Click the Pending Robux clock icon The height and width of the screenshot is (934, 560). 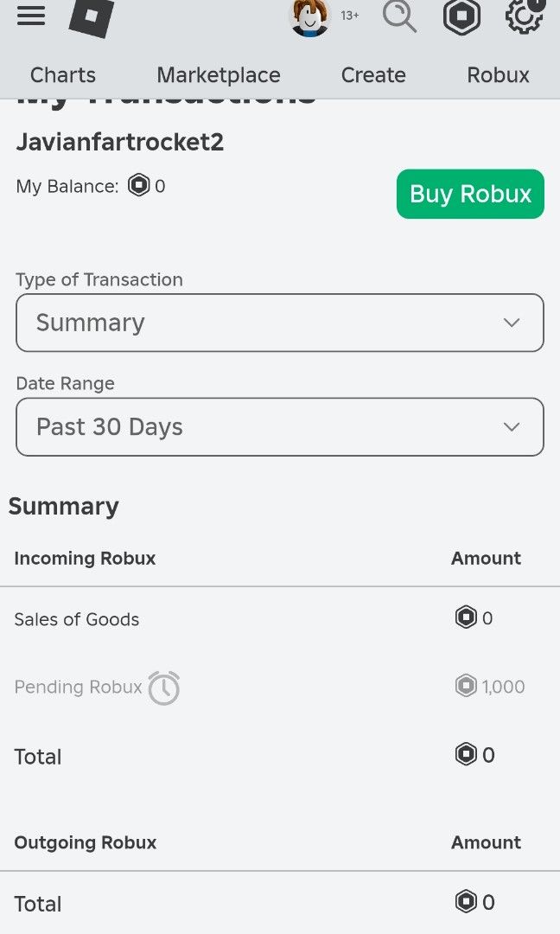pos(163,688)
